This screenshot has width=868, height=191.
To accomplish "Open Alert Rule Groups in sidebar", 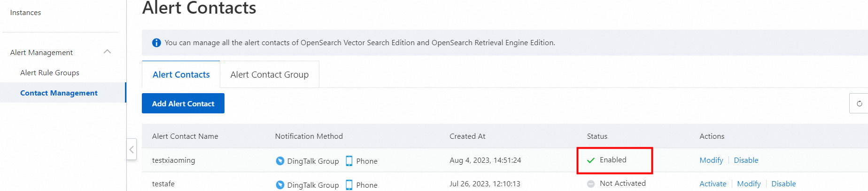I will pos(50,73).
